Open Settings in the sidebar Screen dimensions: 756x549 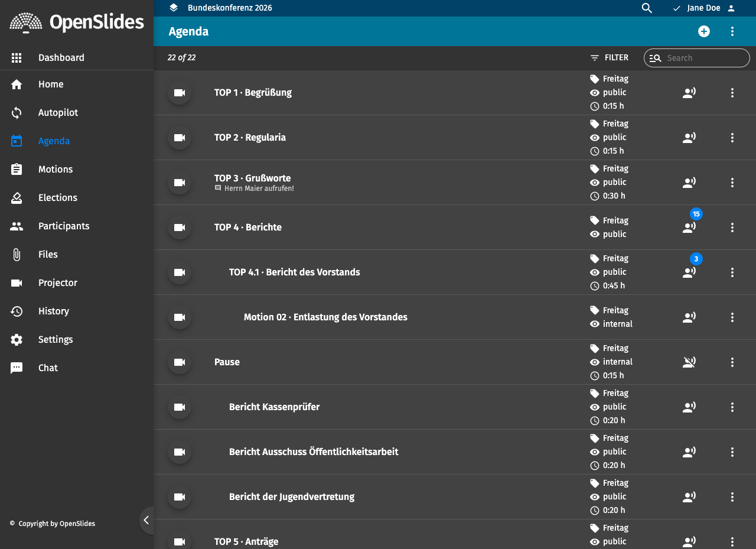[x=77, y=340]
